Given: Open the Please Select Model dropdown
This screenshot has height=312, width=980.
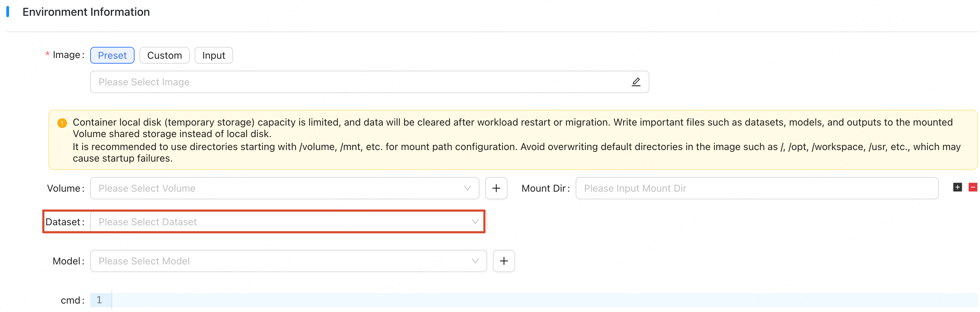Looking at the screenshot, I should [x=288, y=261].
